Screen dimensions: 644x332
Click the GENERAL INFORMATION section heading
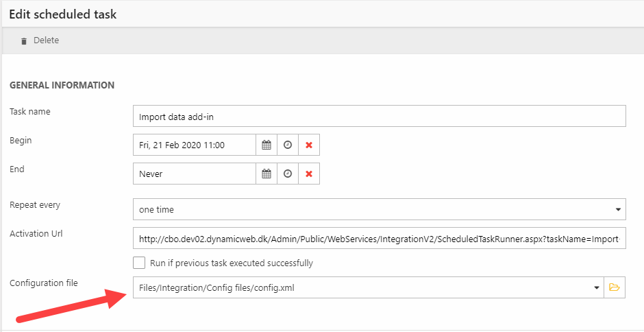(x=62, y=86)
